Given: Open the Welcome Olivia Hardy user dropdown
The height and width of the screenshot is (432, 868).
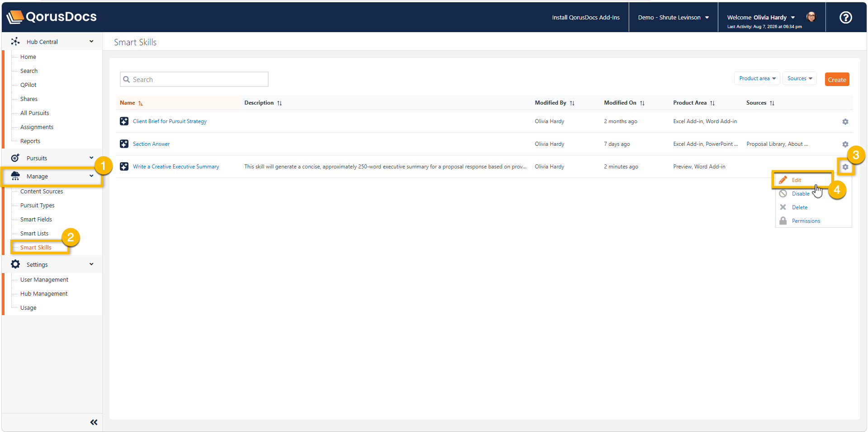Looking at the screenshot, I should click(761, 17).
